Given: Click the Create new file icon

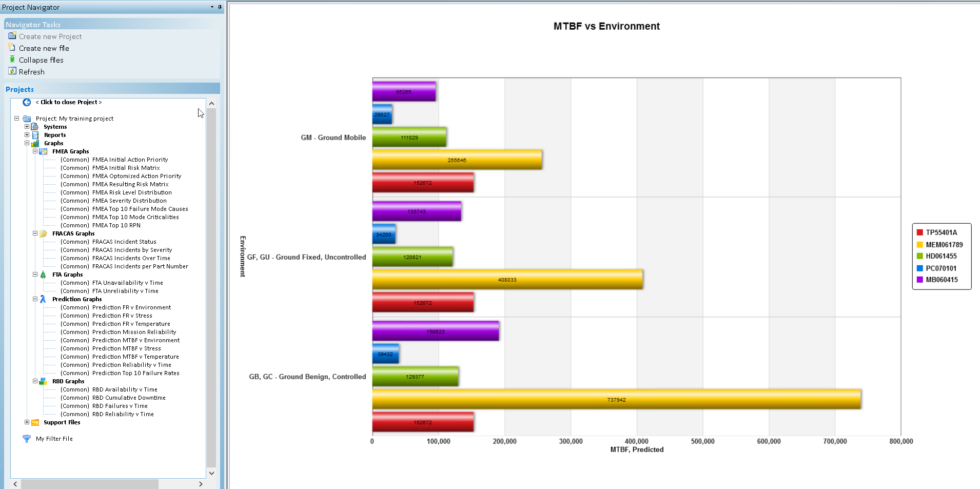Looking at the screenshot, I should pos(12,47).
